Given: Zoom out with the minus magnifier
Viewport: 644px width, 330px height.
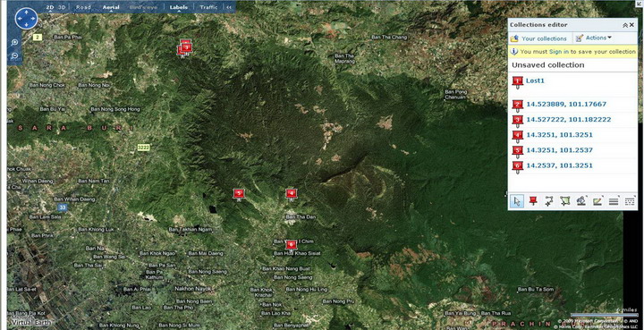Looking at the screenshot, I should [15, 55].
